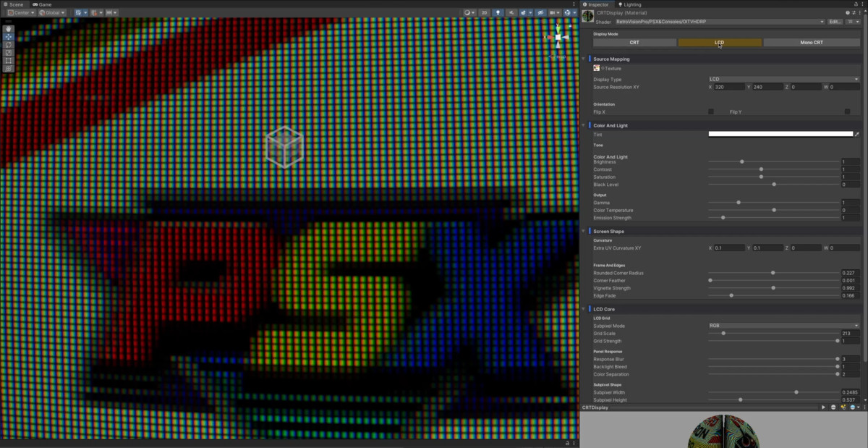Play the material preview animation

823,407
